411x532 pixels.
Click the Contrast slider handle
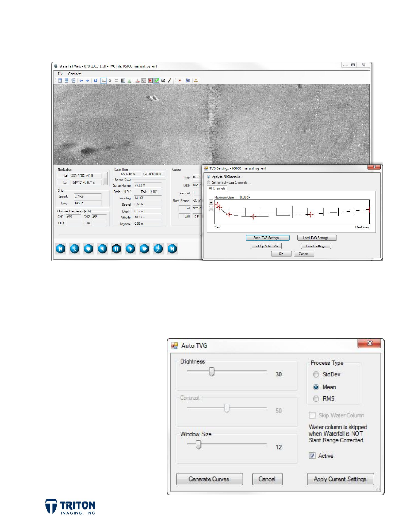click(227, 408)
